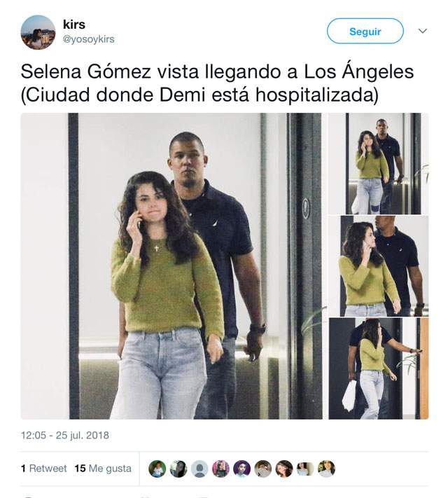Open liker avatar with purple background
Screen dimensions: 448x498
pyautogui.click(x=241, y=469)
